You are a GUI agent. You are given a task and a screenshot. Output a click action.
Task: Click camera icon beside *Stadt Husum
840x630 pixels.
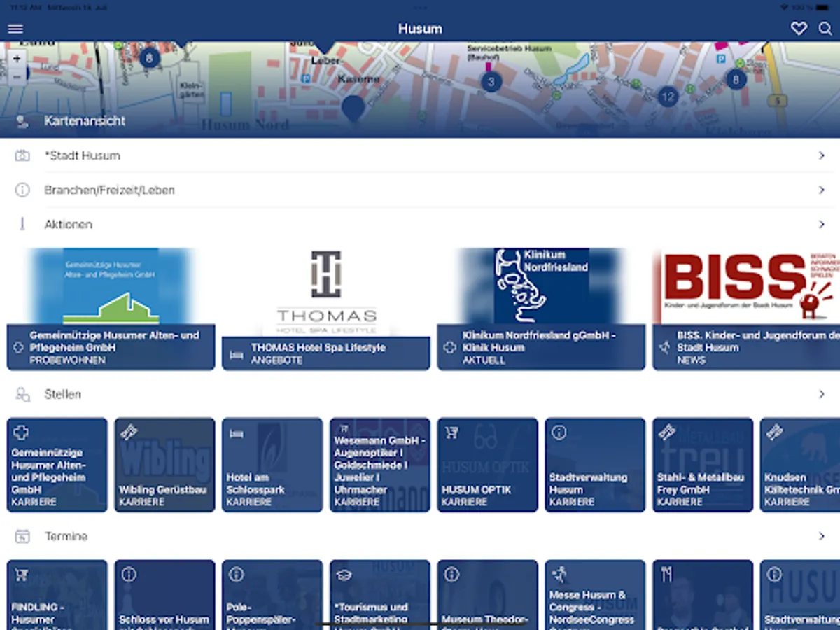click(x=22, y=155)
